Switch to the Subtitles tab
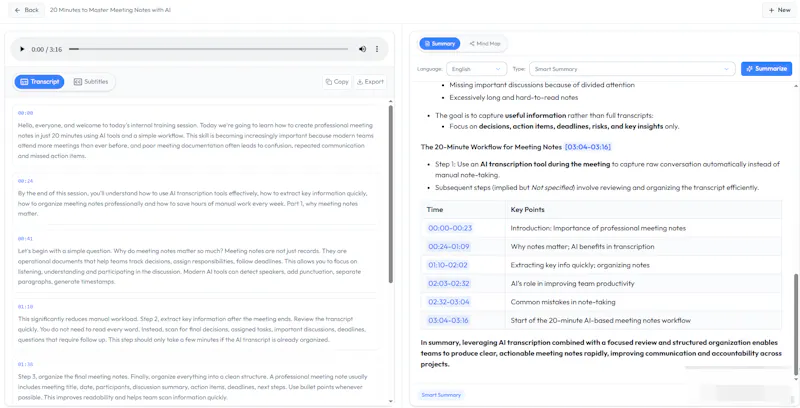Image resolution: width=800 pixels, height=408 pixels. 91,82
